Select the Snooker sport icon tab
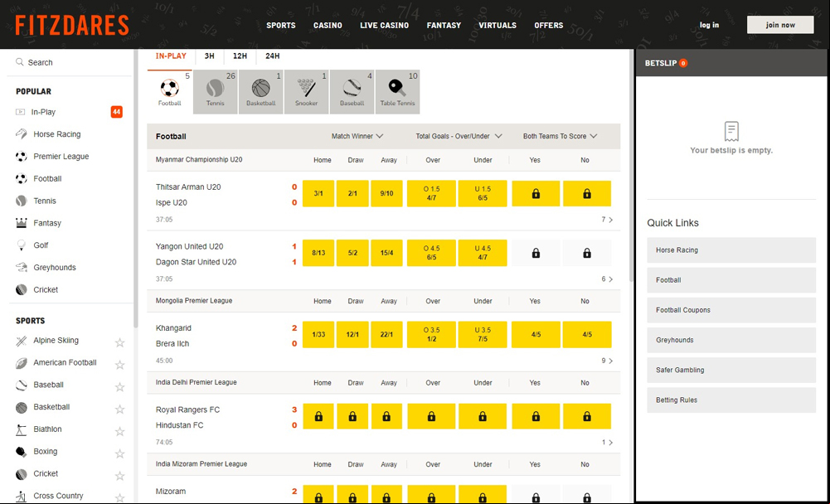This screenshot has width=830, height=504. 306,91
